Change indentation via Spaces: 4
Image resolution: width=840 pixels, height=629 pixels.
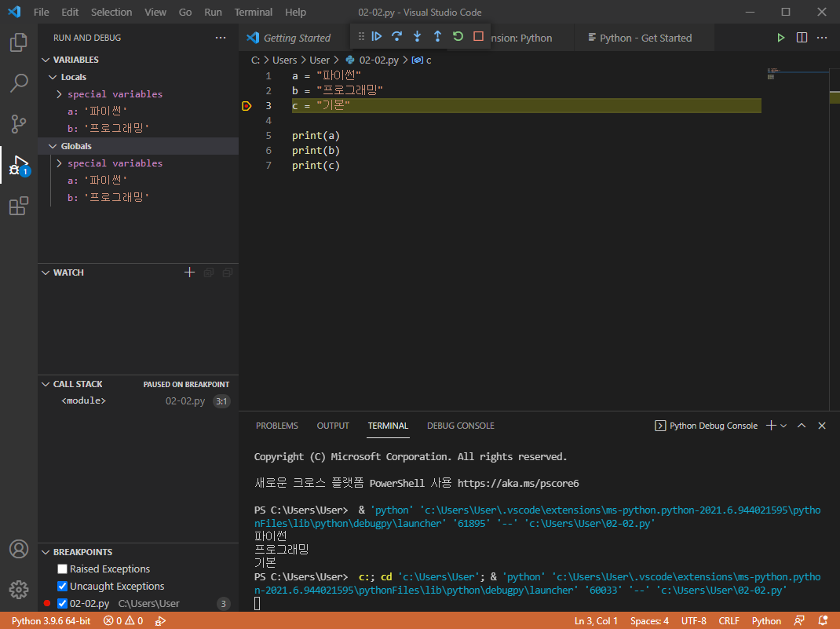pos(649,621)
